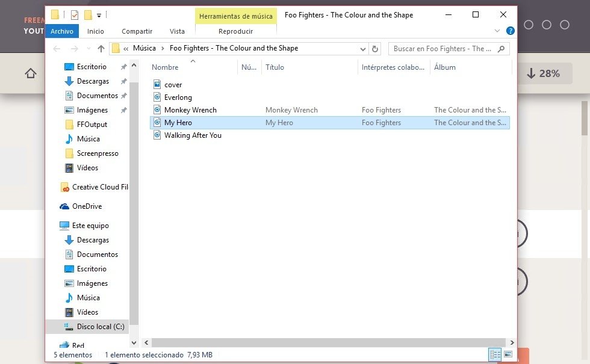Click Música in the address breadcrumb
The width and height of the screenshot is (590, 364).
tap(144, 48)
